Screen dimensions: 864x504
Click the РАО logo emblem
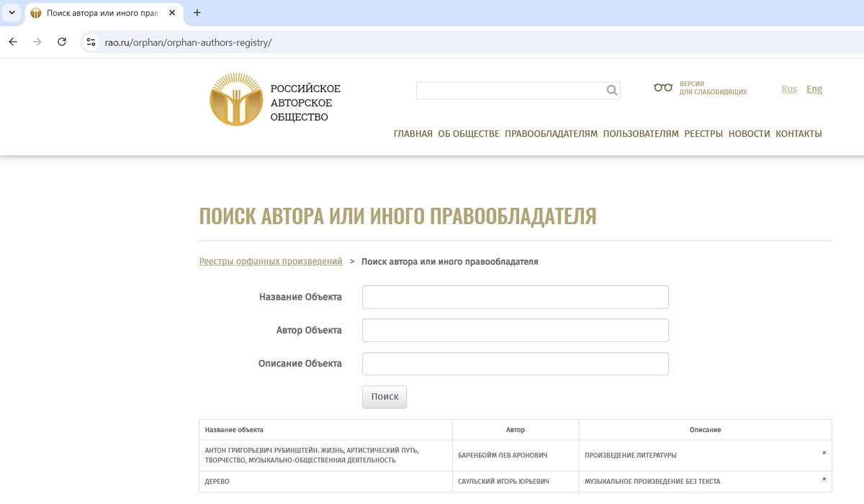coord(235,99)
